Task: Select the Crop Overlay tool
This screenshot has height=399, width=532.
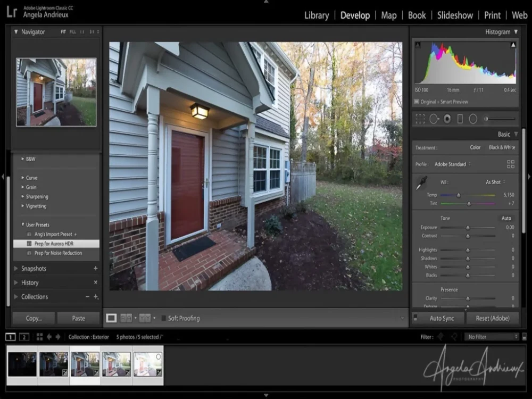Action: pyautogui.click(x=420, y=119)
